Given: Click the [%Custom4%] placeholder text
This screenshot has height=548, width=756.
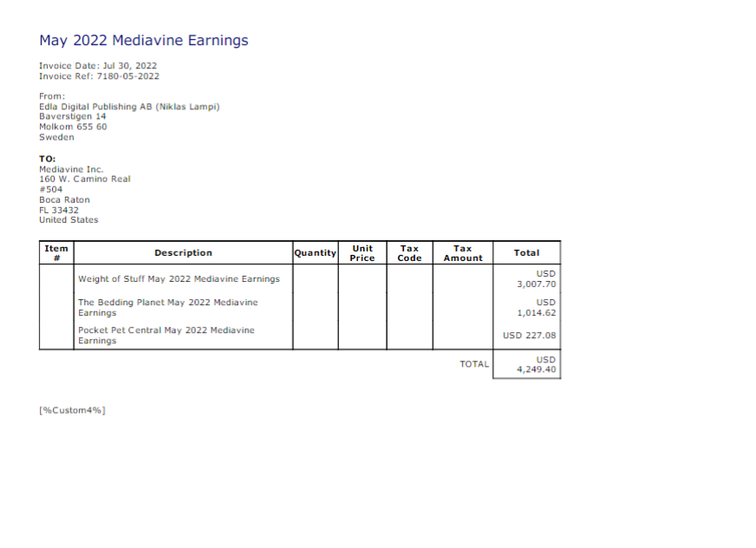Looking at the screenshot, I should coord(72,410).
